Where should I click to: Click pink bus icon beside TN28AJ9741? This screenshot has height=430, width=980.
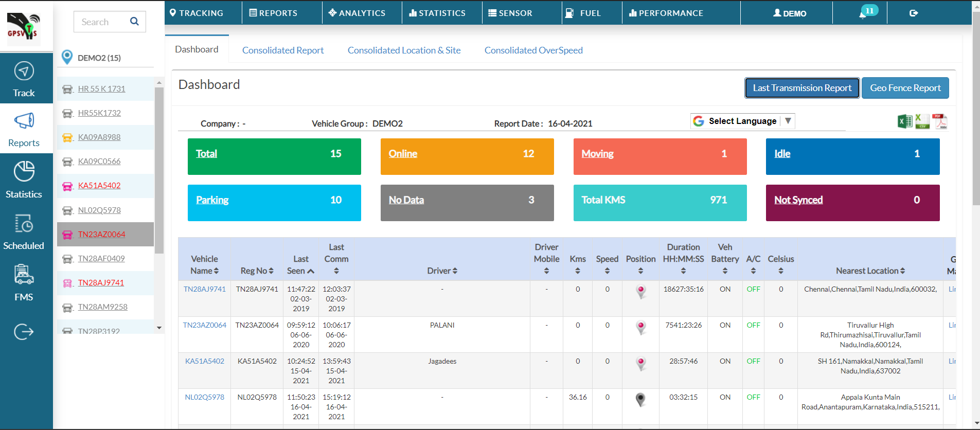[x=67, y=283]
